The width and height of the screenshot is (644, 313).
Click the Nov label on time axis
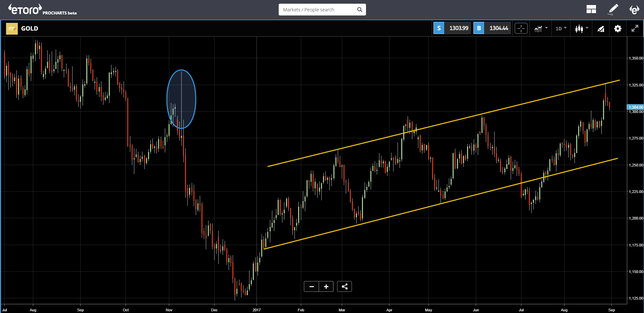click(169, 310)
